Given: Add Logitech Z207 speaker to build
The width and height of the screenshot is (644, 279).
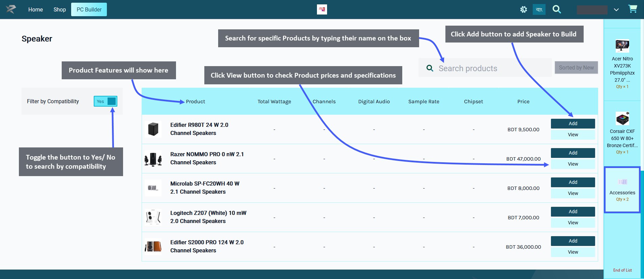Looking at the screenshot, I should (573, 212).
